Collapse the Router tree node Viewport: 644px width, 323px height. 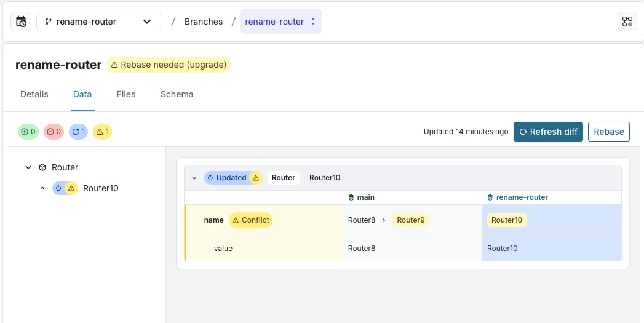pos(28,167)
